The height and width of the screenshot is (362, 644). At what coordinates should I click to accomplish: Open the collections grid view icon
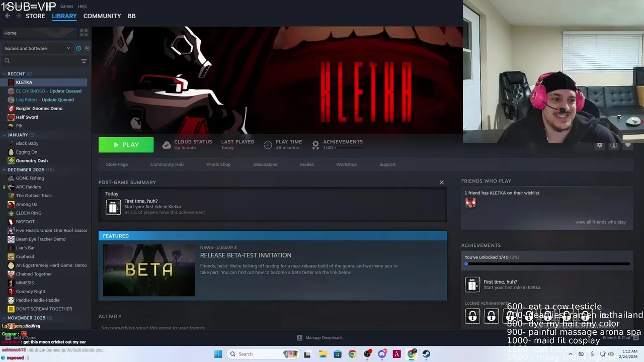pos(84,33)
